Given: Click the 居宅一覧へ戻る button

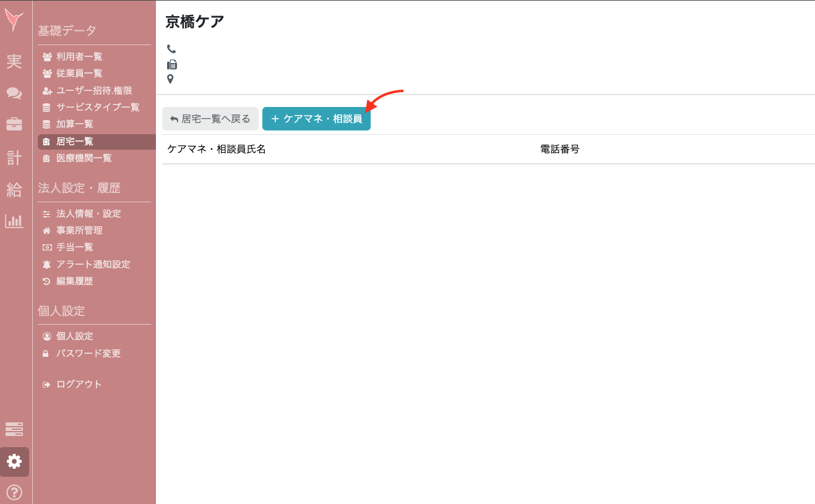Looking at the screenshot, I should [210, 119].
